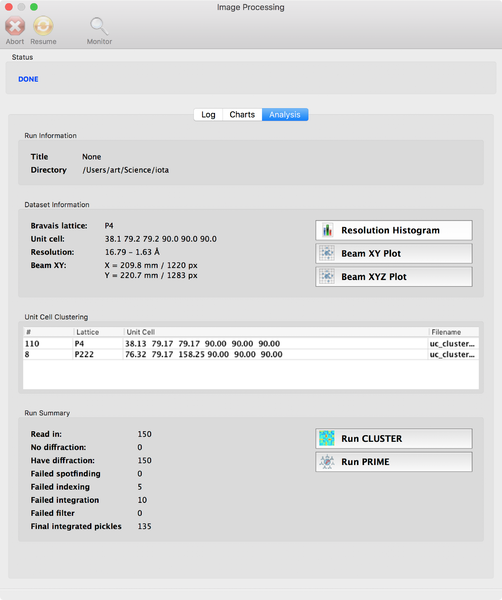Click the Beam XY Plot icon
The width and height of the screenshot is (502, 600).
[327, 253]
